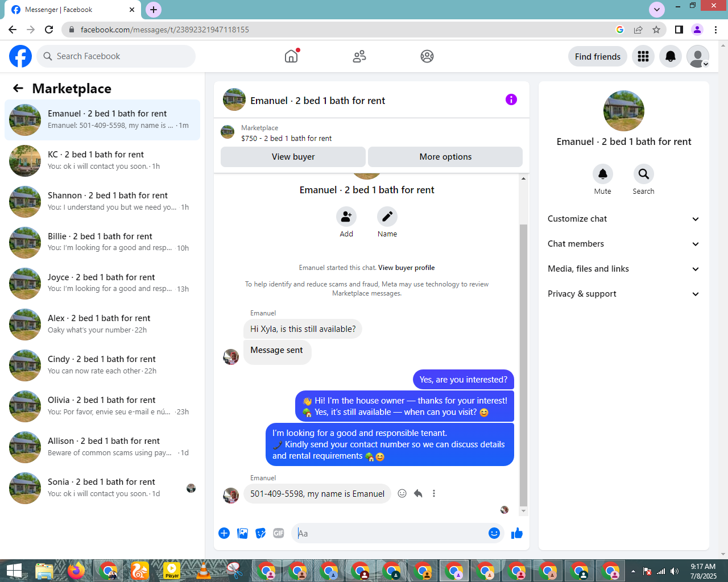Open more actions plus icon in composer

pos(224,533)
